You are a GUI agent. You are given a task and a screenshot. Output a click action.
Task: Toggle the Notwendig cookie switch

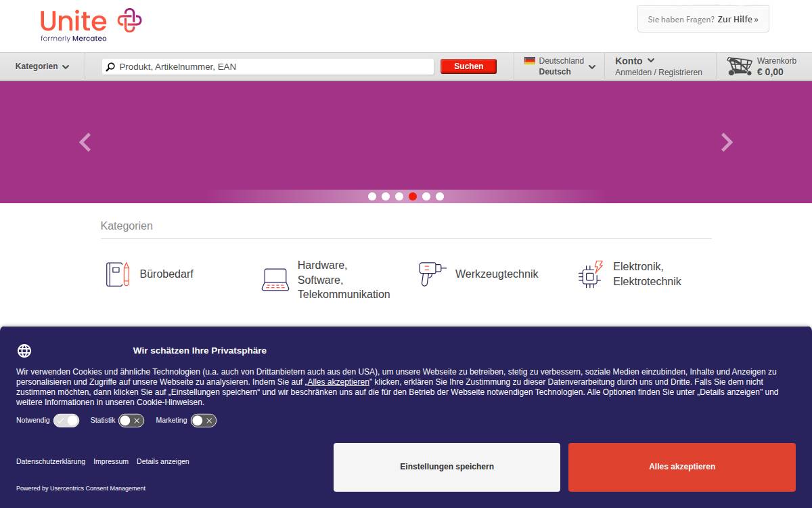click(x=66, y=421)
